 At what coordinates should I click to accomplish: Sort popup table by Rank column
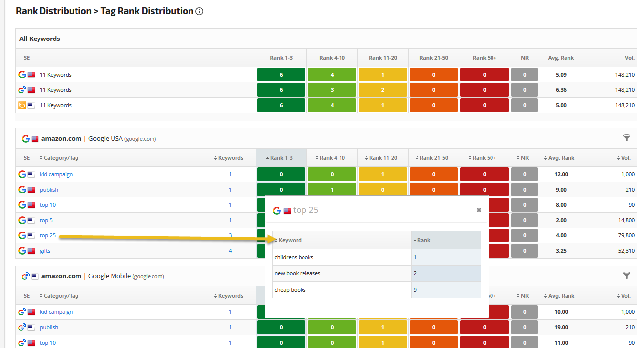(423, 240)
